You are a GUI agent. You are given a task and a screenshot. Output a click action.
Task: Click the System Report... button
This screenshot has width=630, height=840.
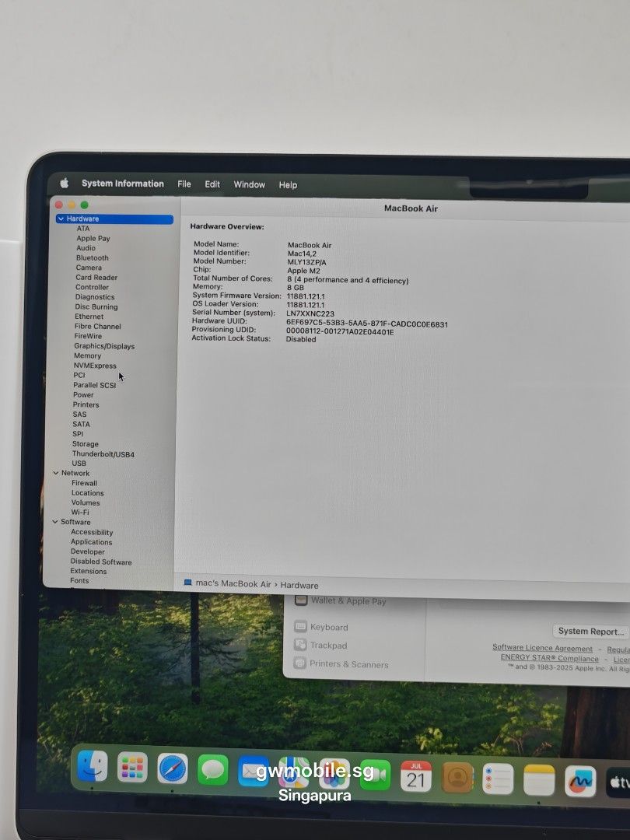point(591,631)
